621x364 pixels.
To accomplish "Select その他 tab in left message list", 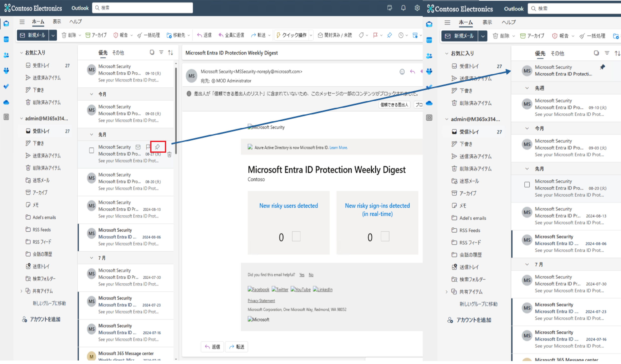I will pos(118,53).
